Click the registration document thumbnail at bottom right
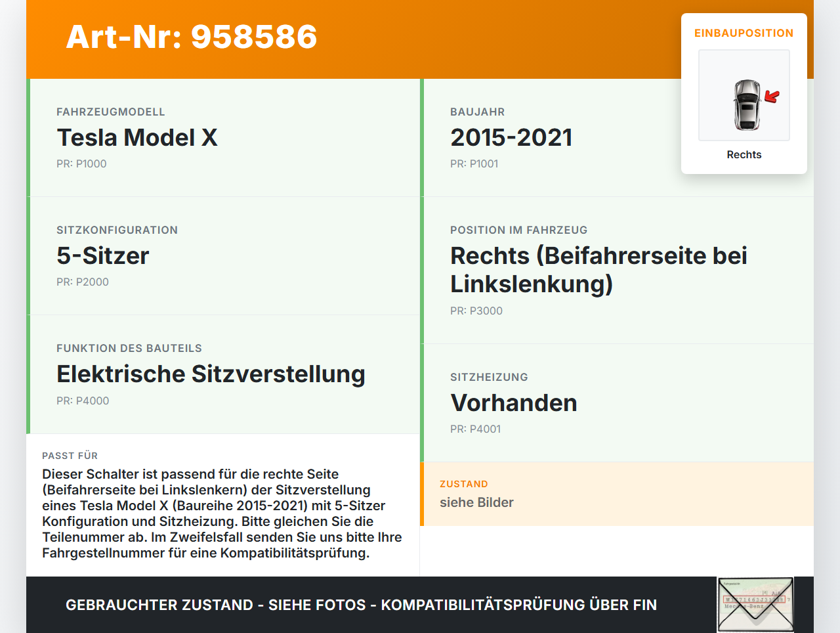This screenshot has height=633, width=840. [x=755, y=603]
